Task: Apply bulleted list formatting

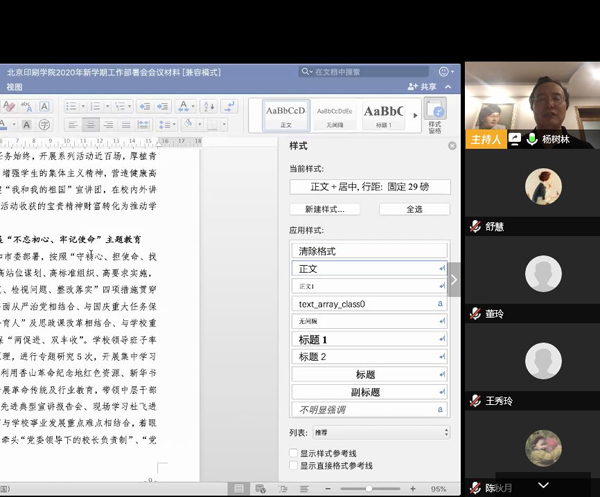Action: click(x=72, y=106)
